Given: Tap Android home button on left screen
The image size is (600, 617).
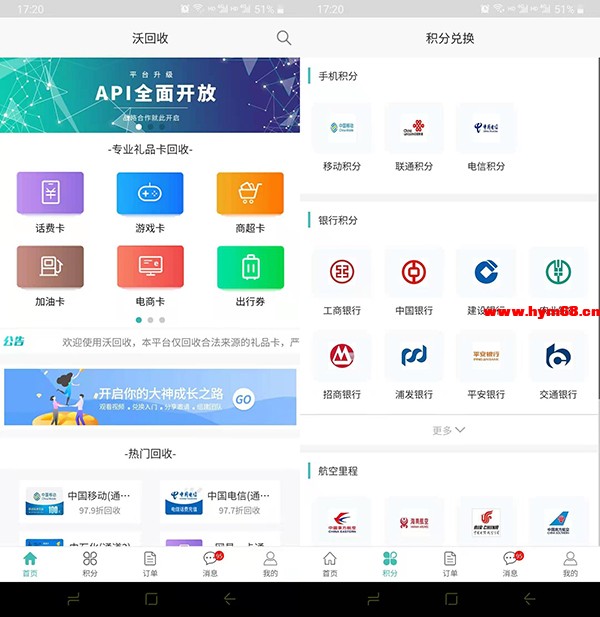Looking at the screenshot, I should click(x=151, y=599).
